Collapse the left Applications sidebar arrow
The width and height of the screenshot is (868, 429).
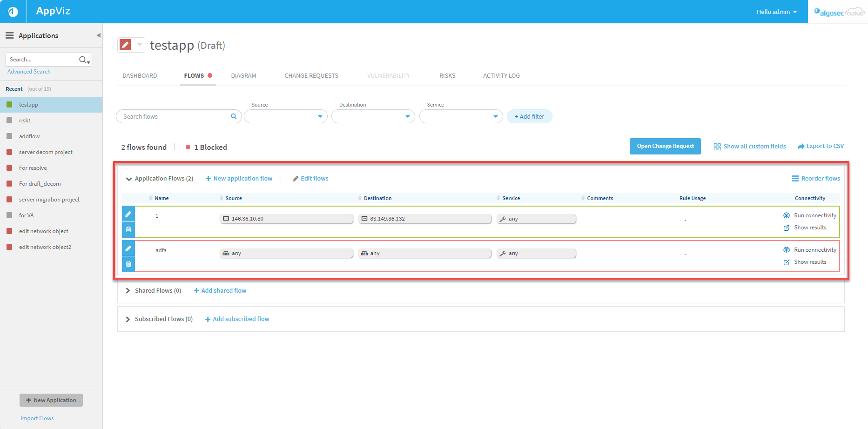pyautogui.click(x=98, y=35)
